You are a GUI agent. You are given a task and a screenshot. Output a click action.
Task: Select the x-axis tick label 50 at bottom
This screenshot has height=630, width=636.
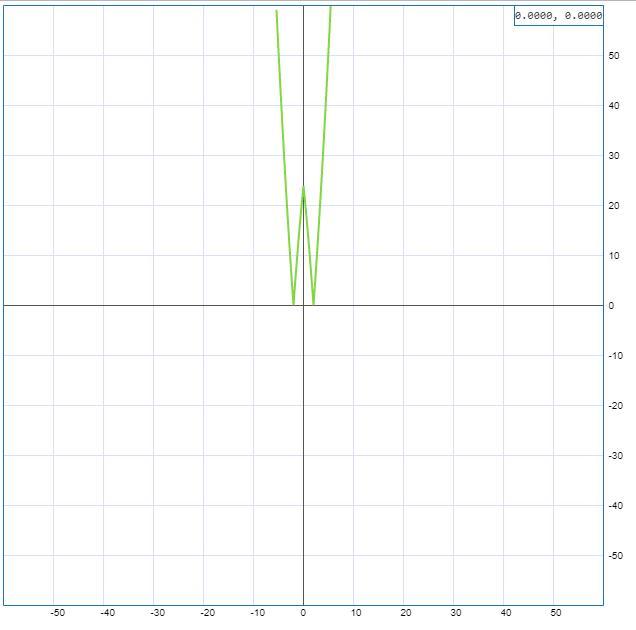556,613
